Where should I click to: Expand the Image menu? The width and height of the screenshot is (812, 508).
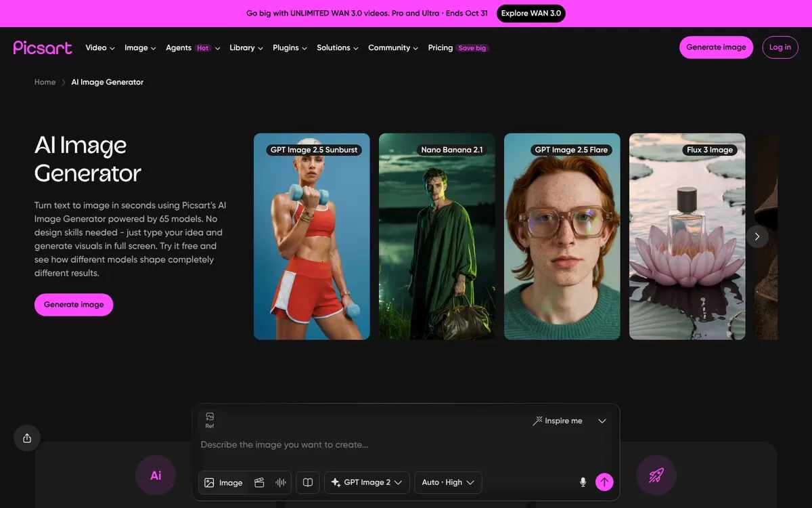[140, 48]
